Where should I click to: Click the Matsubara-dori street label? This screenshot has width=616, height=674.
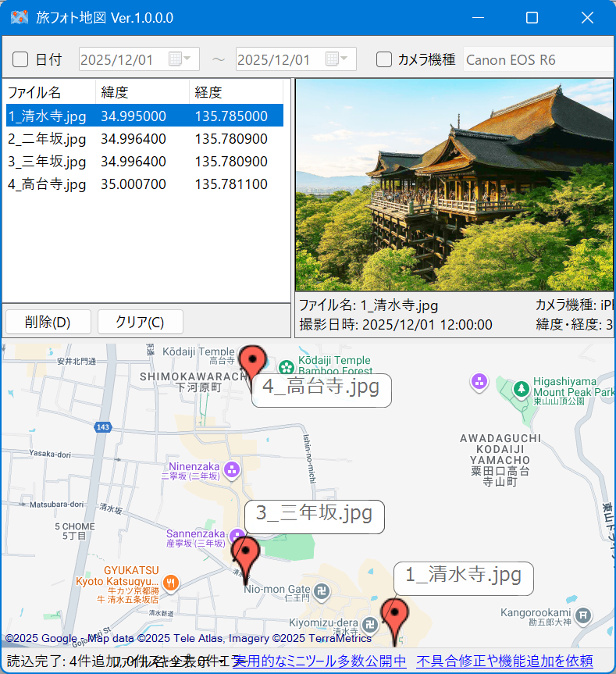coord(57,504)
